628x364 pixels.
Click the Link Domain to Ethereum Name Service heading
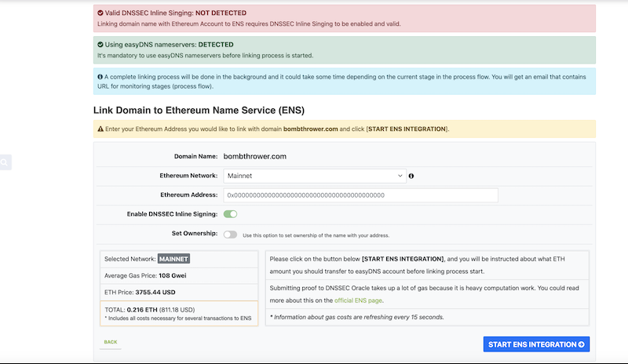click(199, 110)
